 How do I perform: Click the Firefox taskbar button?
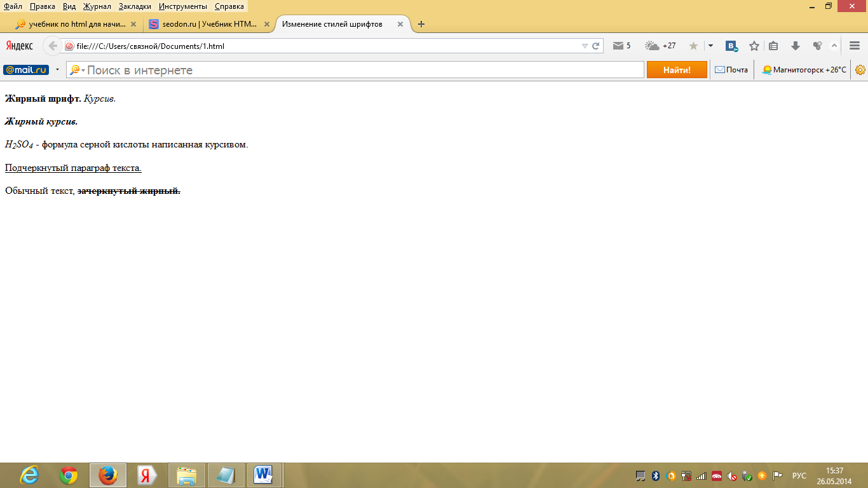[108, 475]
